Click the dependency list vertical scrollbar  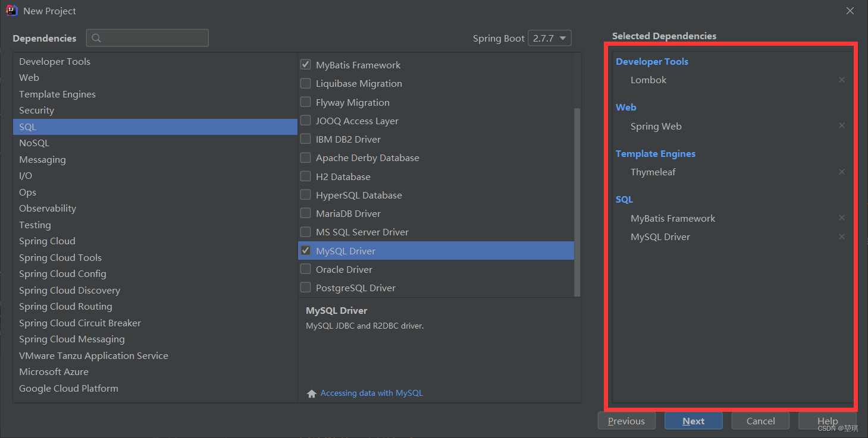577,202
